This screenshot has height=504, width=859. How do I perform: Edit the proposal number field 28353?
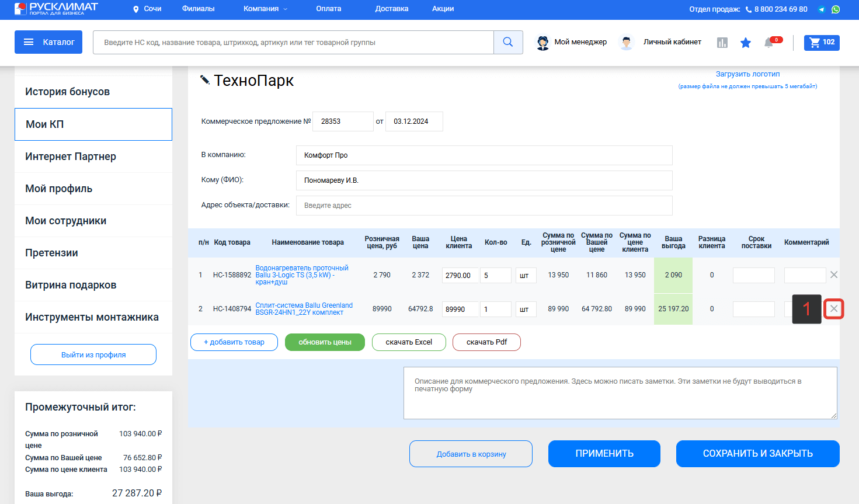(x=343, y=121)
